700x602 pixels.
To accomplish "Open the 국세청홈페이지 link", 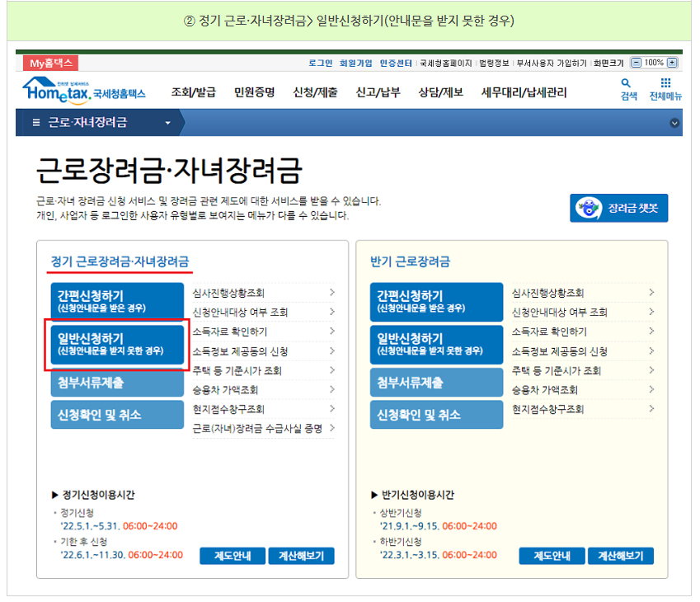I will pyautogui.click(x=445, y=63).
